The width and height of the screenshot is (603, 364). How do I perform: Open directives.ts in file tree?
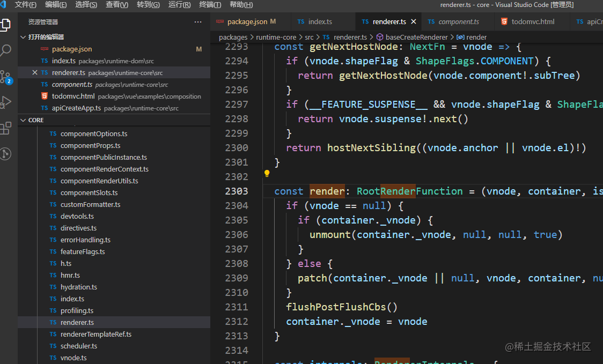tap(114, 228)
